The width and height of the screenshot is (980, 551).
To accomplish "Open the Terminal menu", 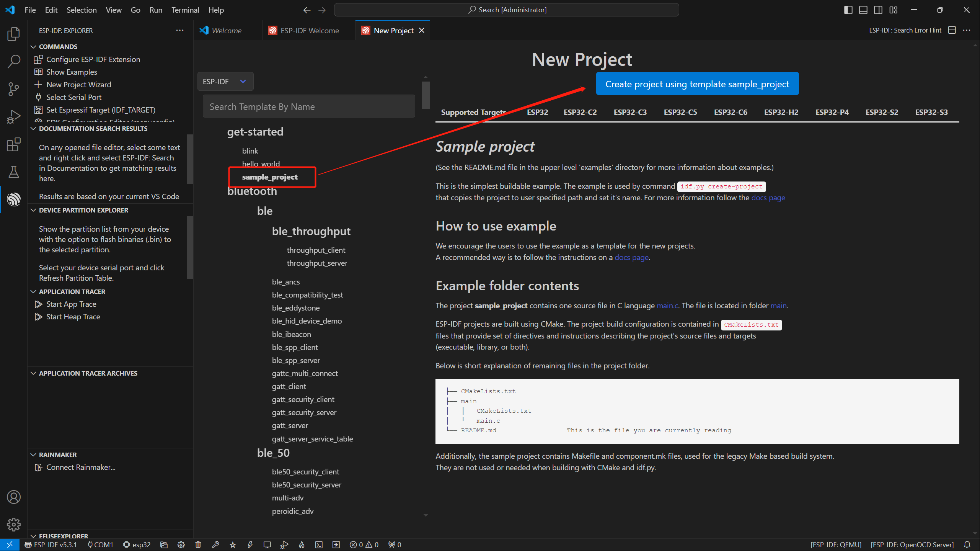I will 185,10.
